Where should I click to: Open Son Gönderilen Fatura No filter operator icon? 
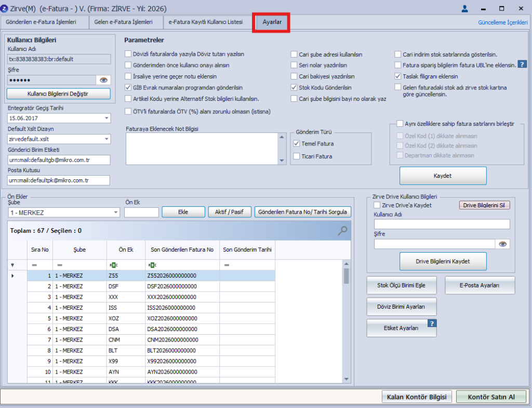152,265
